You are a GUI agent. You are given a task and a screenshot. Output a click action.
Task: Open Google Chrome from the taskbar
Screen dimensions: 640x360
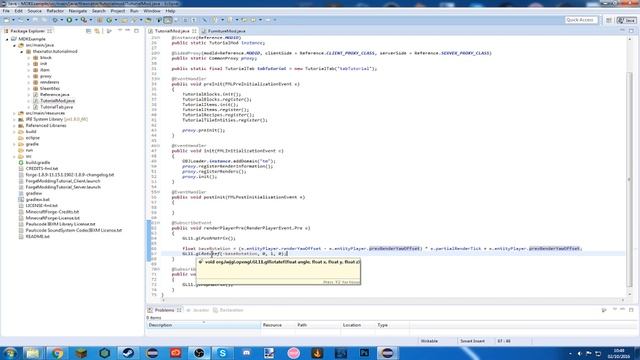[x=57, y=353]
